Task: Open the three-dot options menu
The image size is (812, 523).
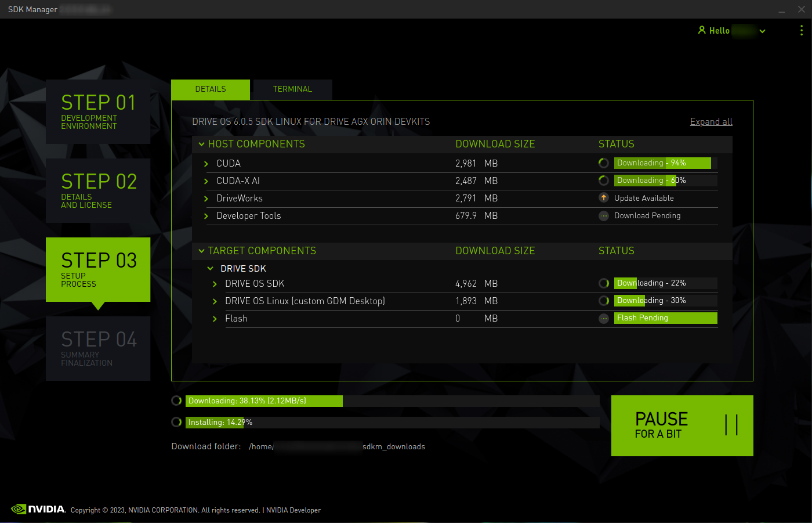Action: point(802,30)
